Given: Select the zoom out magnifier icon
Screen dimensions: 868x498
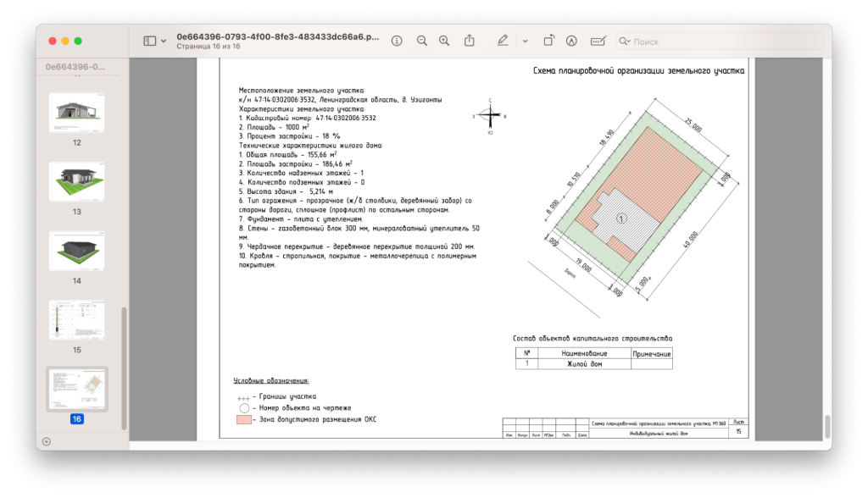Looking at the screenshot, I should (421, 40).
